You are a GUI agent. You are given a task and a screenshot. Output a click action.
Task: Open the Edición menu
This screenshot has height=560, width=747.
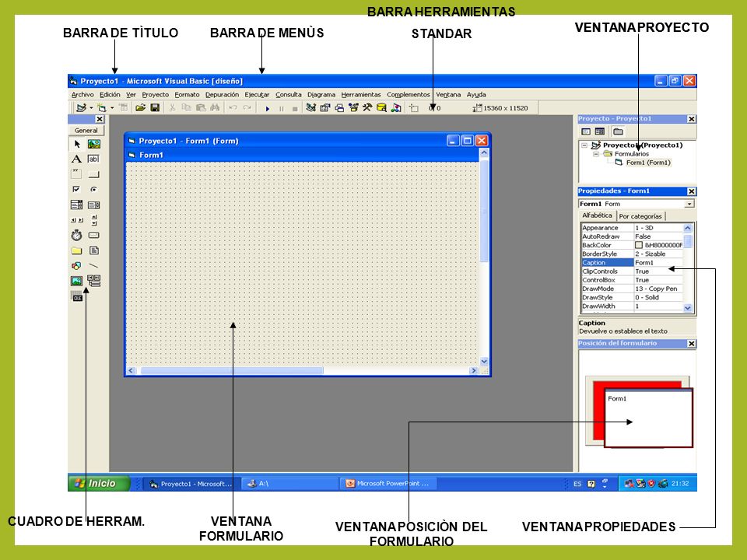click(x=110, y=95)
